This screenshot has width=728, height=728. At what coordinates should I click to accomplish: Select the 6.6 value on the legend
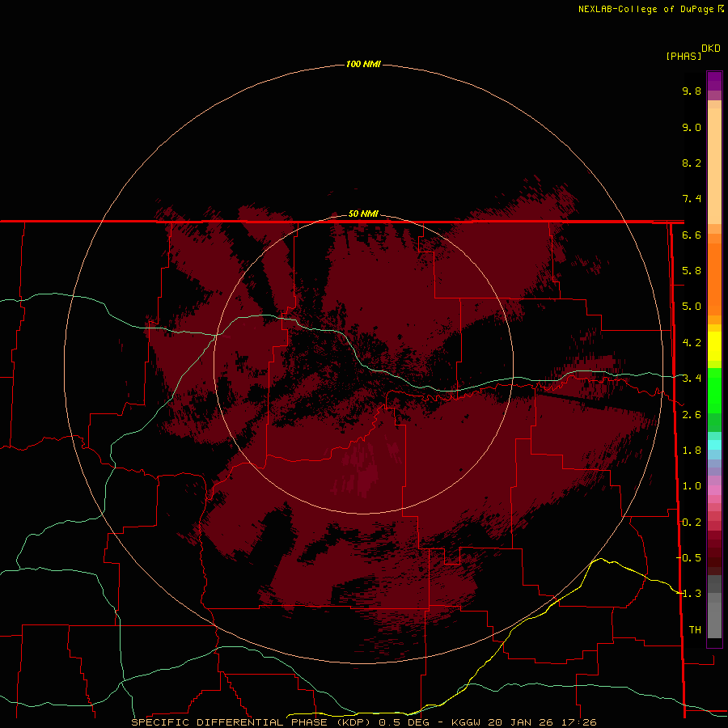pyautogui.click(x=692, y=235)
